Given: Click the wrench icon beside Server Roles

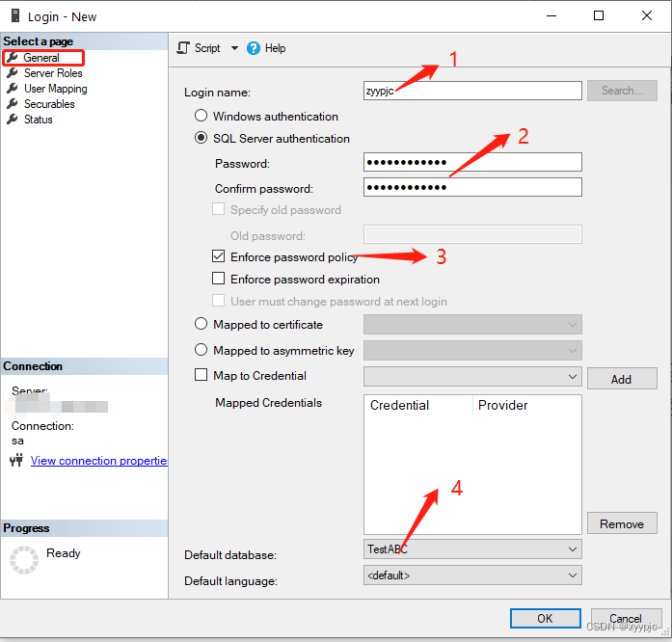Looking at the screenshot, I should [x=13, y=73].
